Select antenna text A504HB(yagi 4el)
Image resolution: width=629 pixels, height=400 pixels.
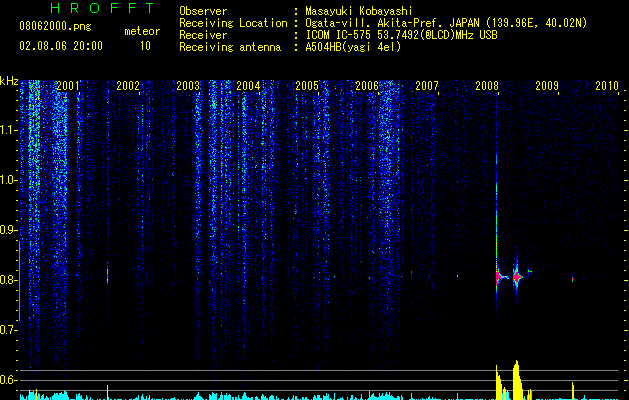pyautogui.click(x=353, y=47)
